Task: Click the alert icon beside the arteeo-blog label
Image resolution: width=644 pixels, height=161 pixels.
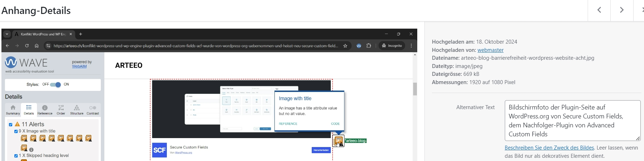Action: pyautogui.click(x=338, y=141)
